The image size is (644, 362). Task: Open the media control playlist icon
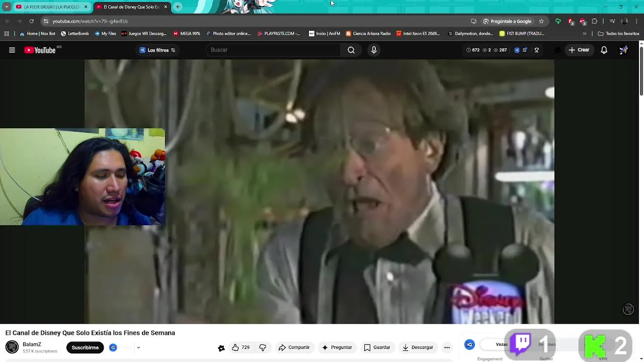(612, 21)
